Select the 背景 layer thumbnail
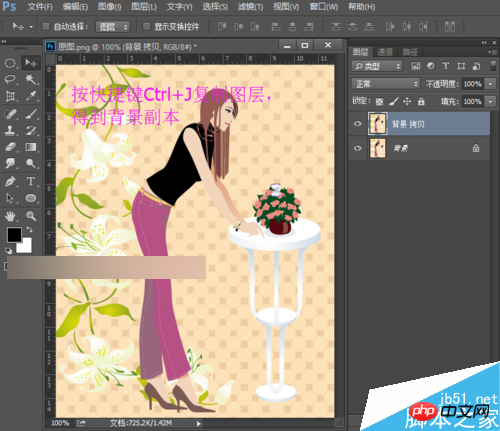This screenshot has width=500, height=431. 377,148
